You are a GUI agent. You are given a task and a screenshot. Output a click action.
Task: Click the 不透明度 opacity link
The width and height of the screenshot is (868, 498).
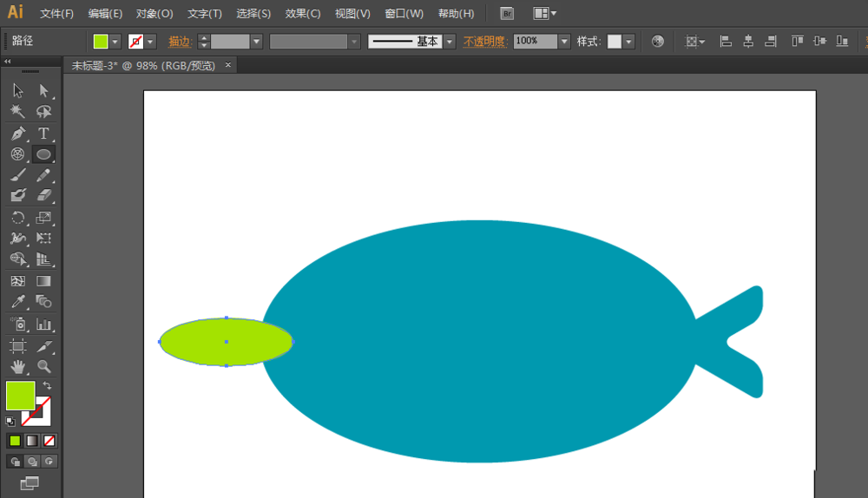[484, 42]
